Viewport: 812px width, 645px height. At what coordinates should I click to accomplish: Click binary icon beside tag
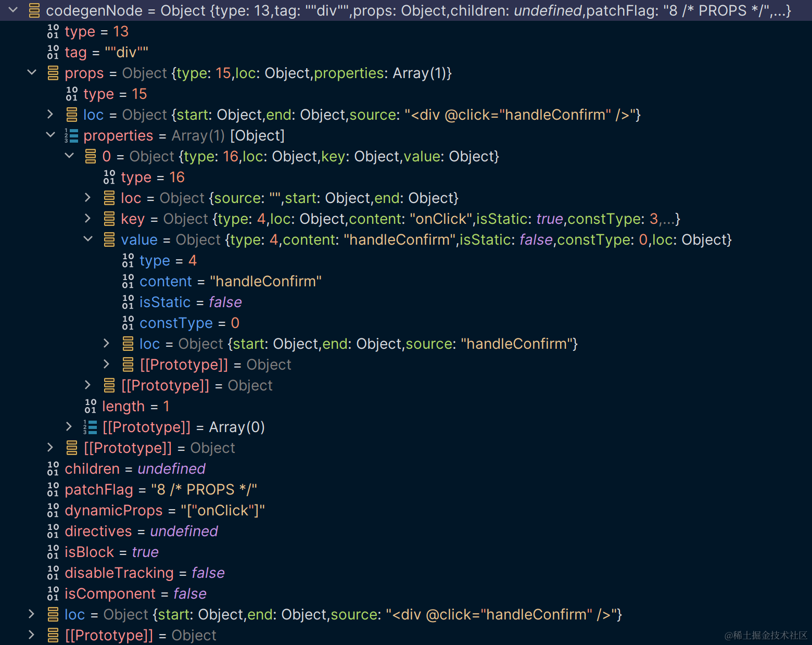(x=53, y=52)
